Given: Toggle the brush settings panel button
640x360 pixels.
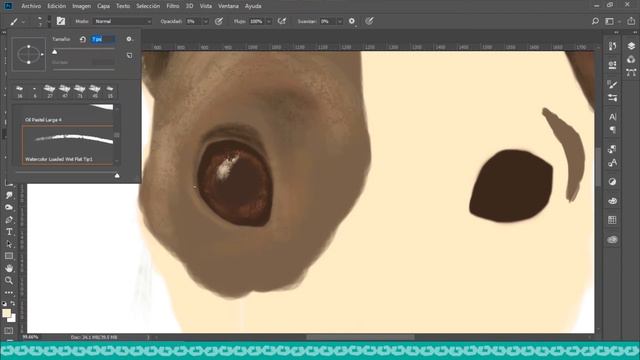Looking at the screenshot, I should pyautogui.click(x=61, y=21).
